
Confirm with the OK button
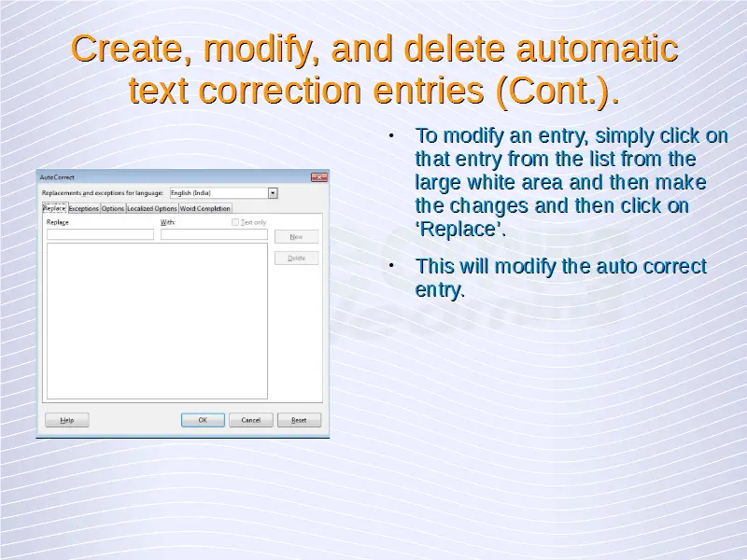point(203,420)
